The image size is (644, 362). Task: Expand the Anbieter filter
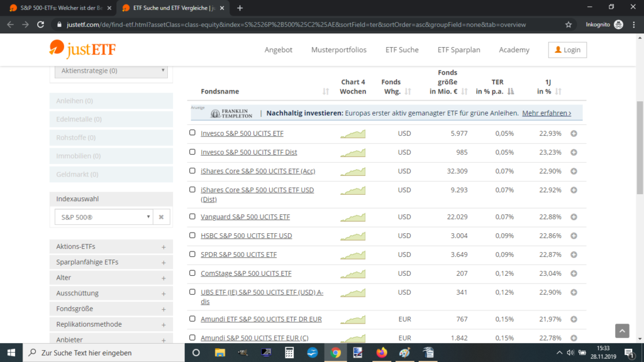111,339
